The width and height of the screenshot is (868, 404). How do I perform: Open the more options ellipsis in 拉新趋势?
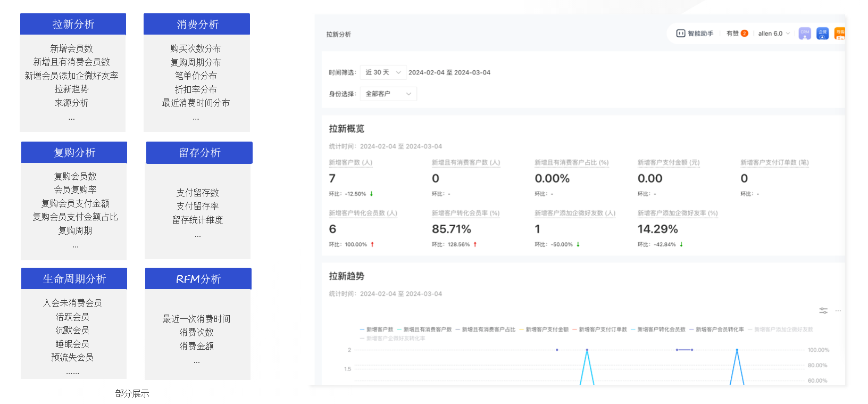coord(838,310)
